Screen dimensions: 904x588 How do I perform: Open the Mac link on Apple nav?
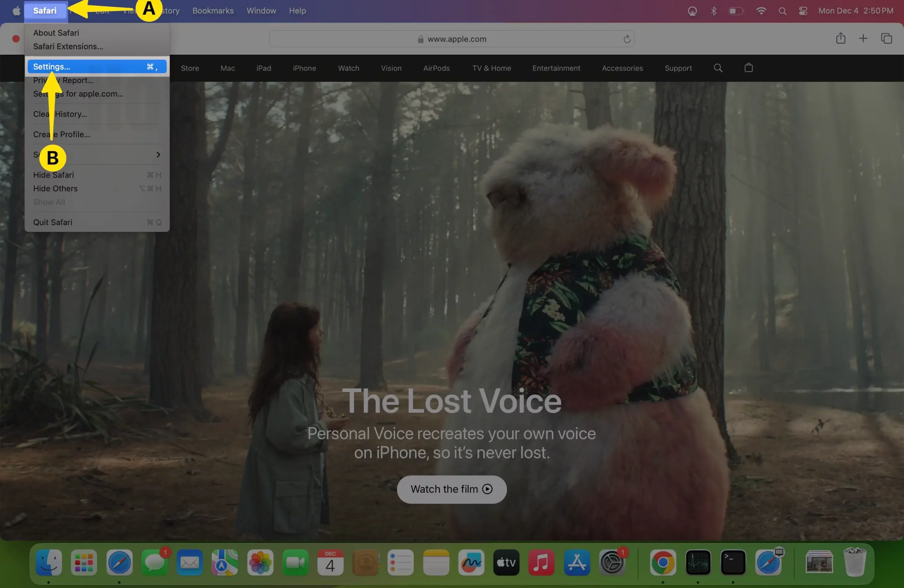click(227, 68)
